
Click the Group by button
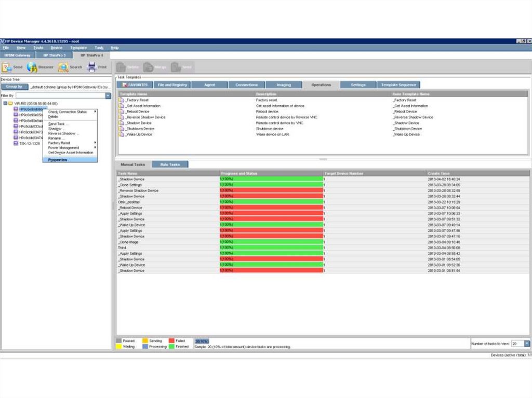(14, 87)
